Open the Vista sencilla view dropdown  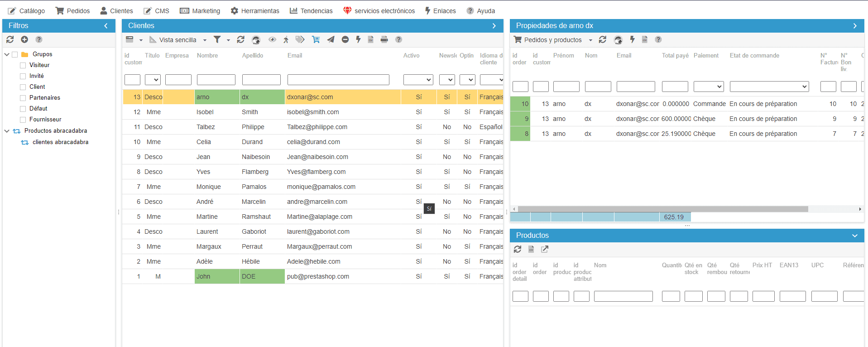pyautogui.click(x=178, y=40)
